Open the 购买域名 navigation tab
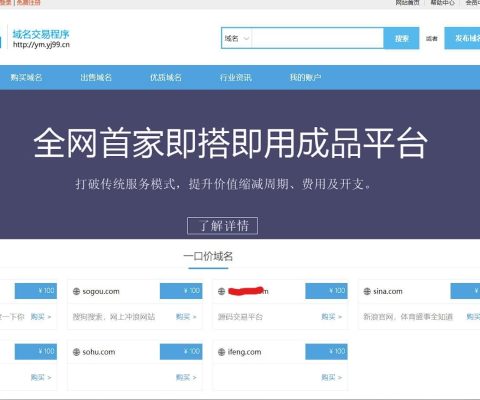Screen dimensions: 480x400 click(x=26, y=78)
